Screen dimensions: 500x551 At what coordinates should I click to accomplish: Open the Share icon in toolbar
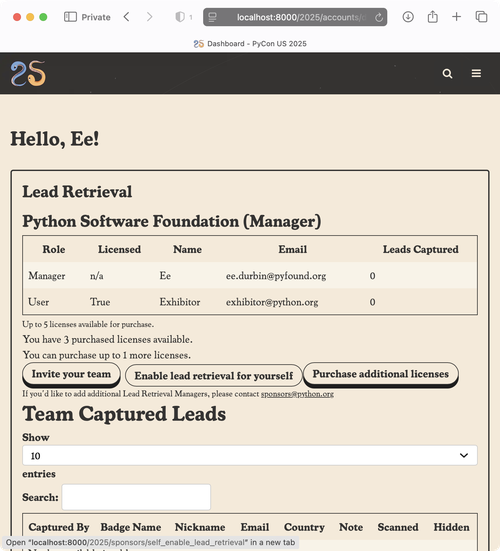[x=433, y=17]
